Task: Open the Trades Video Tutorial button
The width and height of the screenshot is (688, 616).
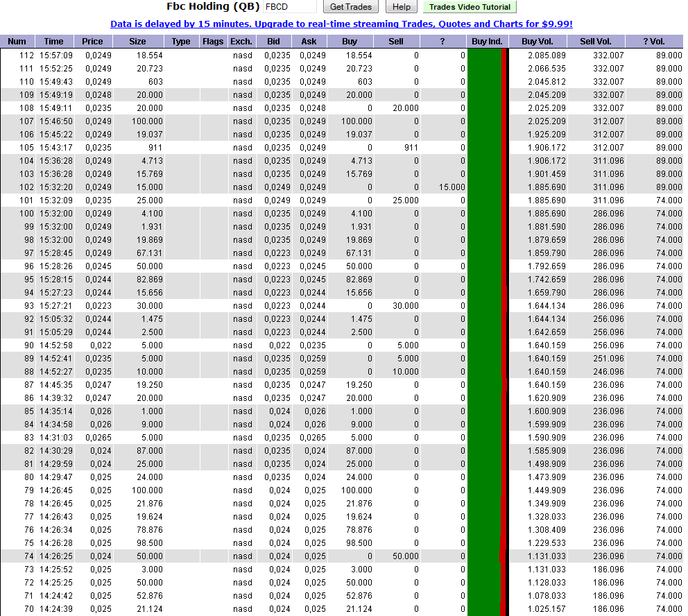Action: (470, 6)
